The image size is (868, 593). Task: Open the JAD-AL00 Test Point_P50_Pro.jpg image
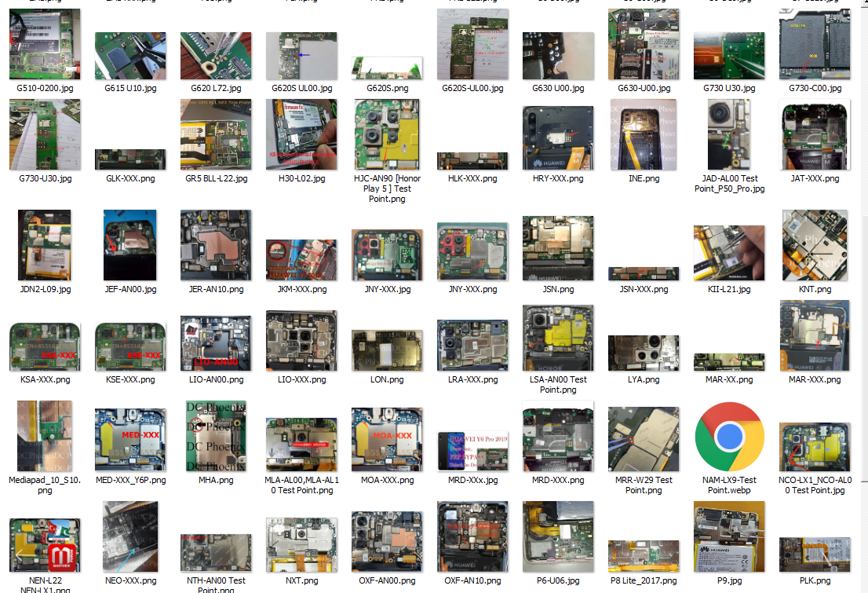729,134
